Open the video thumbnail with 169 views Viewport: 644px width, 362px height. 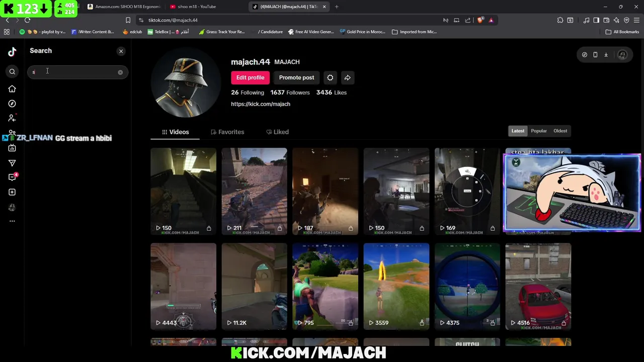pyautogui.click(x=467, y=191)
